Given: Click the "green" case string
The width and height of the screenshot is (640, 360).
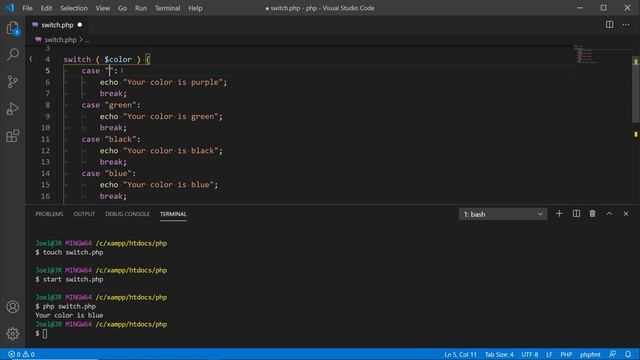Looking at the screenshot, I should click(120, 105).
